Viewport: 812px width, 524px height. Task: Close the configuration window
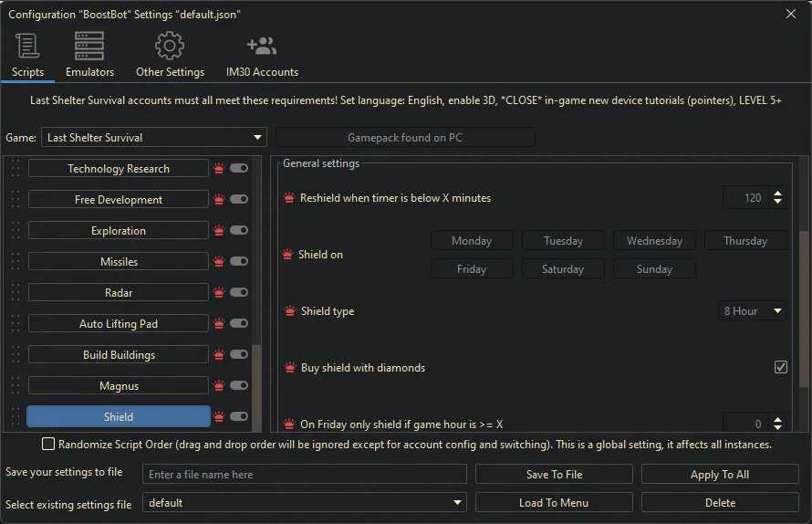tap(791, 14)
